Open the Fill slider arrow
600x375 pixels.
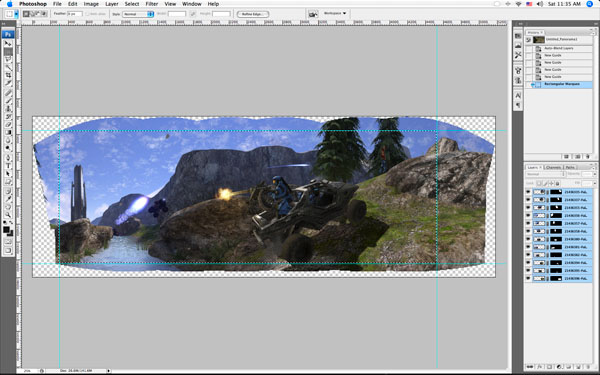(594, 184)
